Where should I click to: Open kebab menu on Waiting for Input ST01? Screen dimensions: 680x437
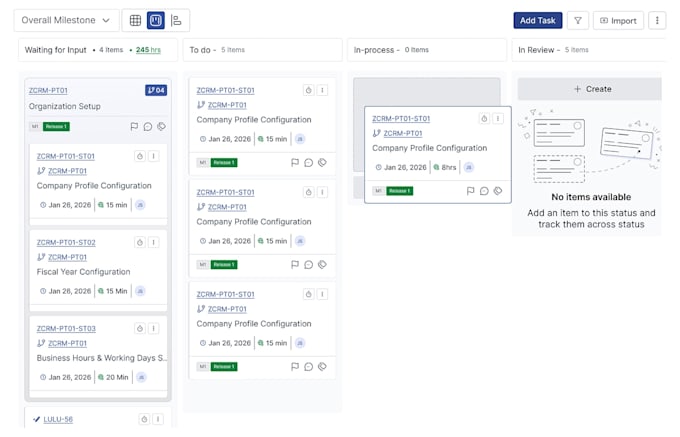pyautogui.click(x=154, y=156)
